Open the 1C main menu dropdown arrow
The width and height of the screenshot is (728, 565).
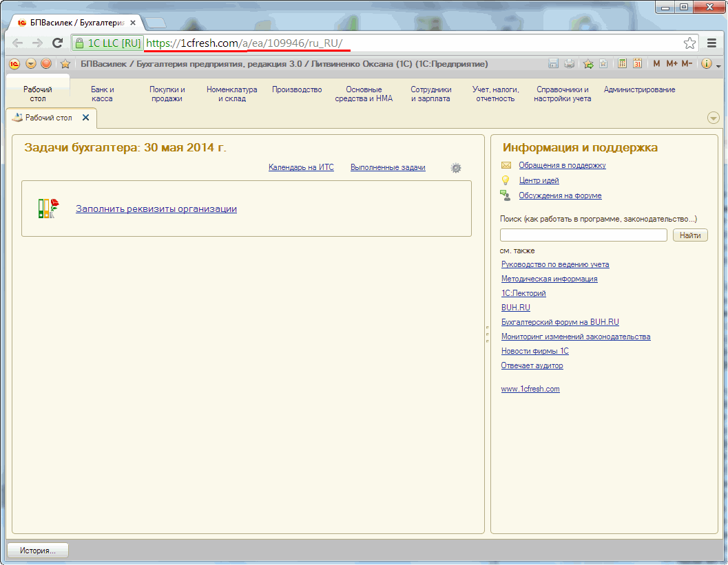[30, 64]
